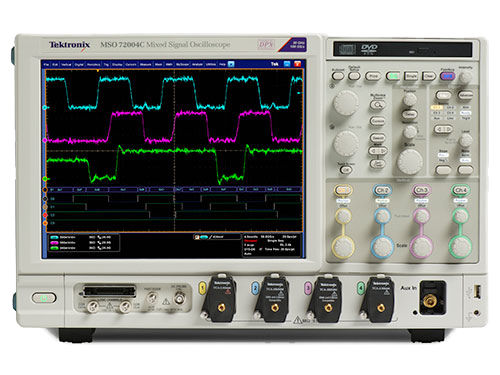Toggle the blue Ch 2 button
The image size is (500, 375).
(x=382, y=190)
